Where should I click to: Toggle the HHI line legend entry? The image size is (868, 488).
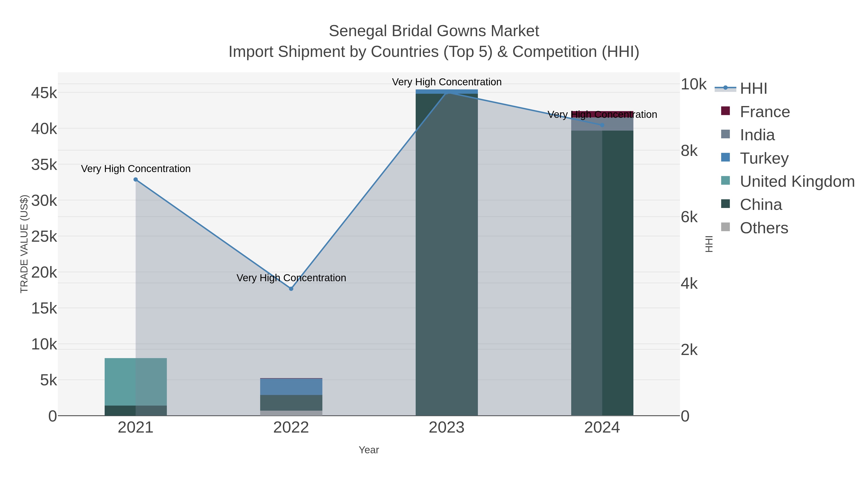(741, 88)
